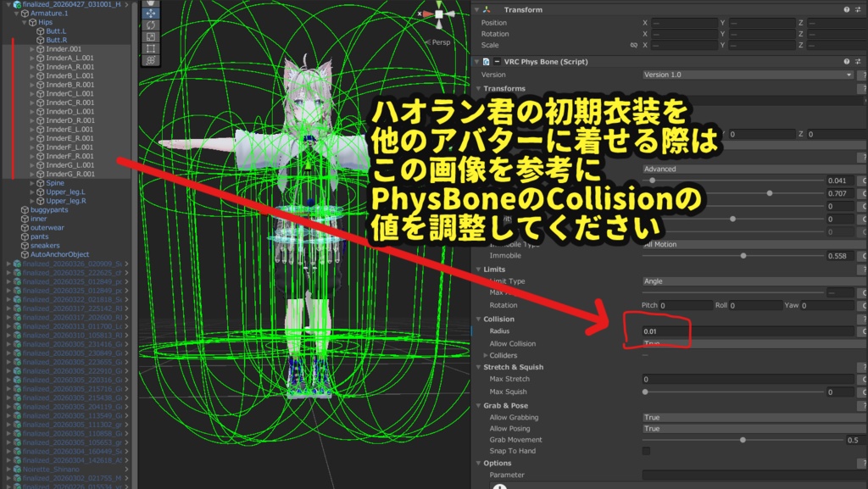
Task: Select the combined Transform tool
Action: pyautogui.click(x=151, y=60)
